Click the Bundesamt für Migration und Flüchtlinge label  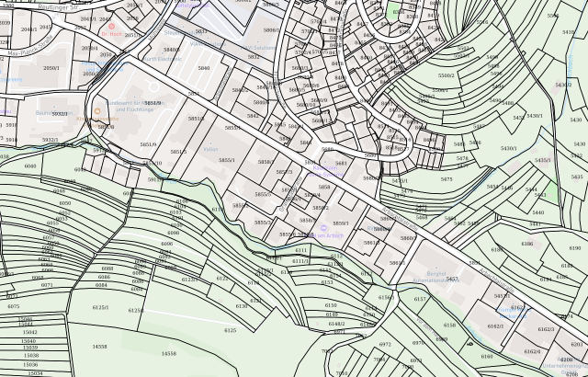(x=135, y=106)
